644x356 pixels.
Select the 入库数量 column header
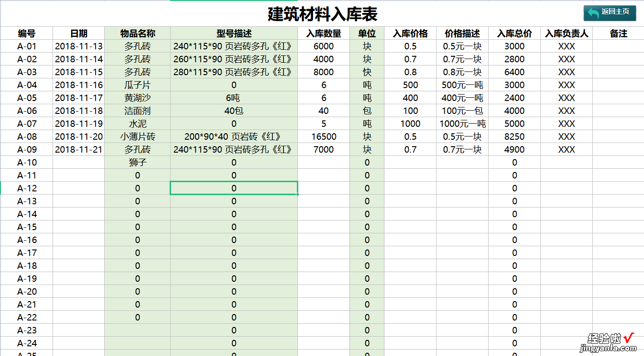coord(324,33)
